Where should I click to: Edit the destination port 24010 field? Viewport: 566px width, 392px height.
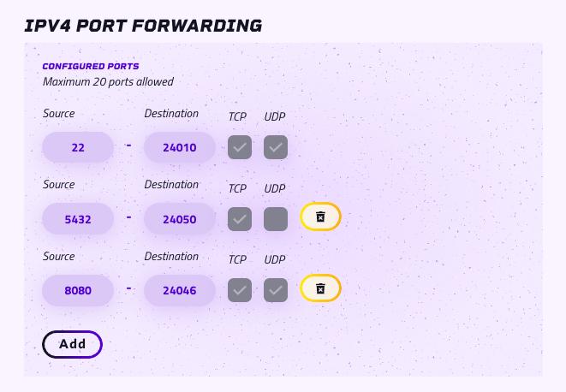(x=180, y=147)
